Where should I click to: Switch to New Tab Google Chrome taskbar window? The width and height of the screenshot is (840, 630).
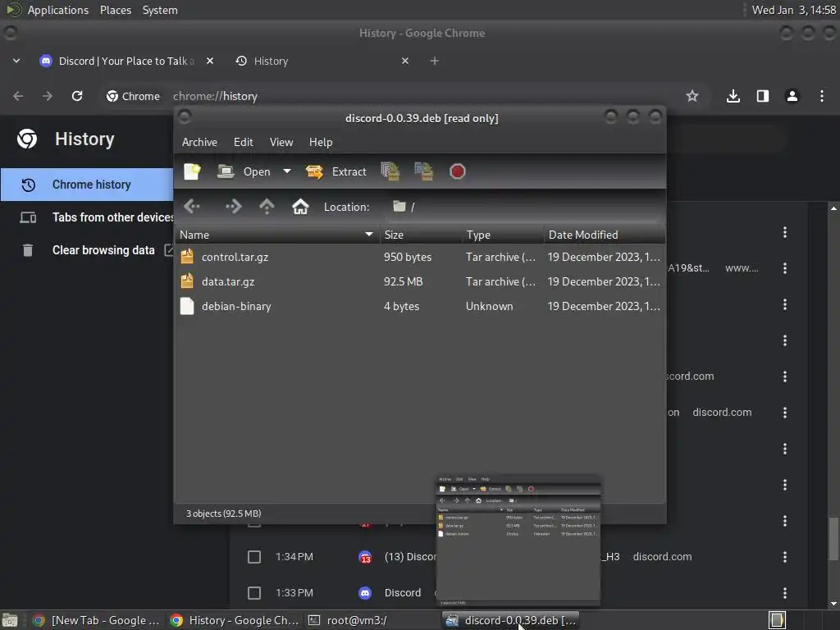[x=97, y=620]
